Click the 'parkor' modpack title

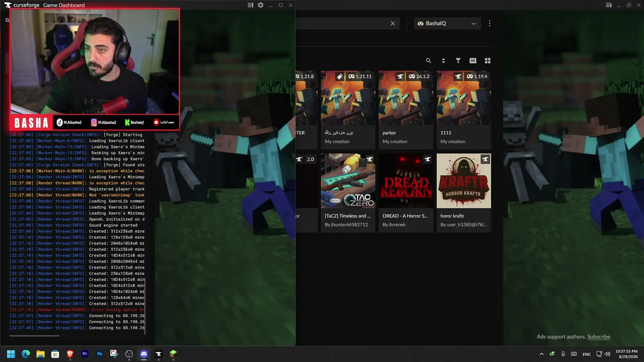click(389, 133)
